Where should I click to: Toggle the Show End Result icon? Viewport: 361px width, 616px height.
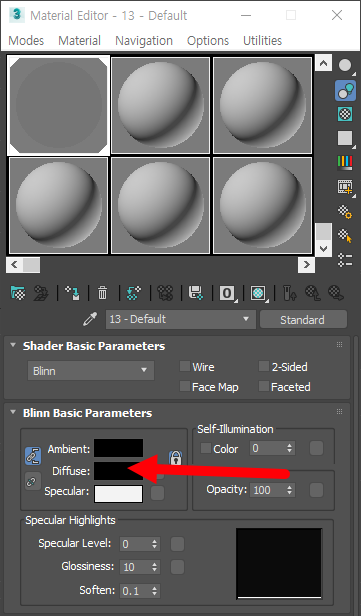pos(290,293)
